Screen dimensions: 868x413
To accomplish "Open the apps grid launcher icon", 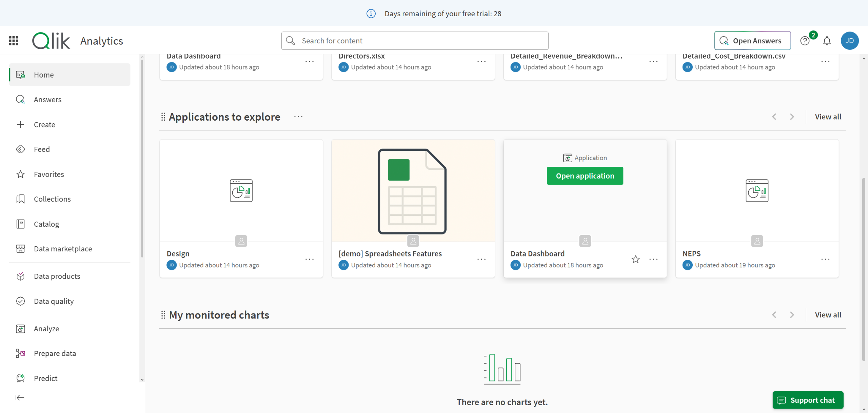I will 14,41.
